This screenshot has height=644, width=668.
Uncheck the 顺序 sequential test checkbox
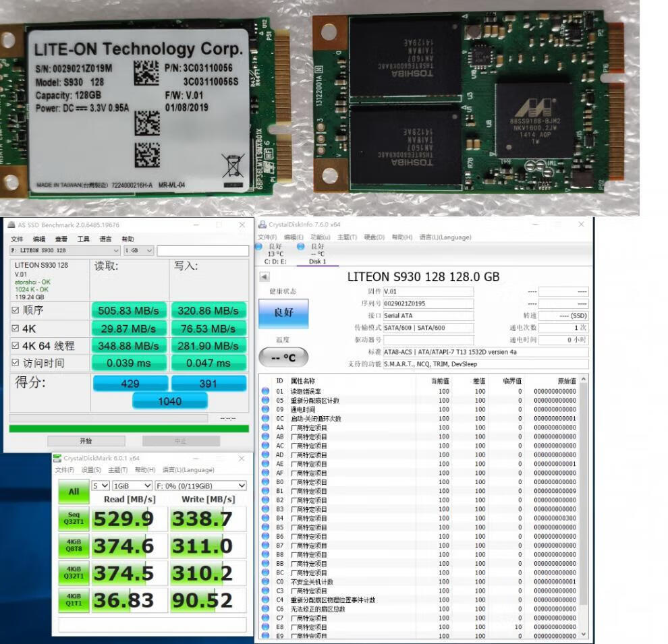[16, 310]
